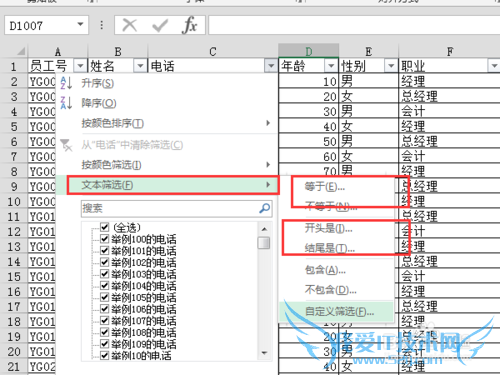Open the 电话 column filter dropdown
Image resolution: width=500 pixels, height=375 pixels.
tap(271, 66)
